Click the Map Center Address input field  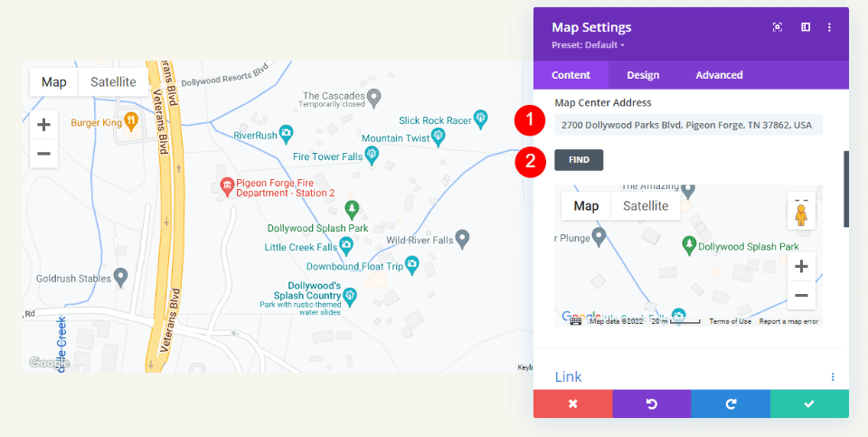tap(688, 125)
